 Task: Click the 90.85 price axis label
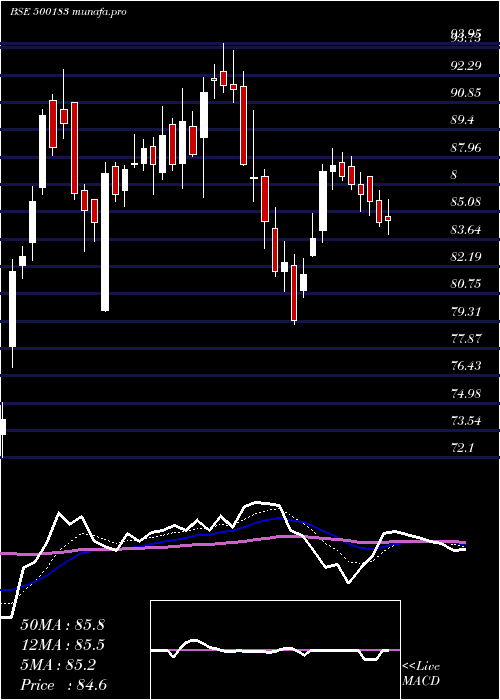(466, 92)
